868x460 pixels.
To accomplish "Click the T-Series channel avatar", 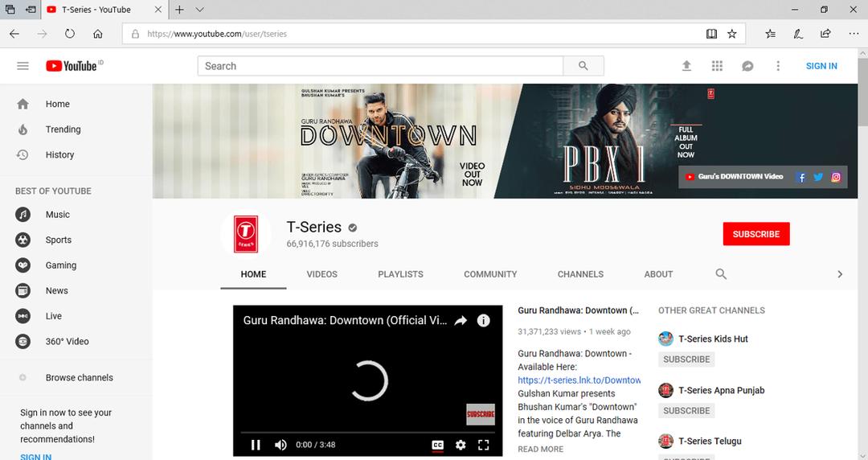I will 246,234.
